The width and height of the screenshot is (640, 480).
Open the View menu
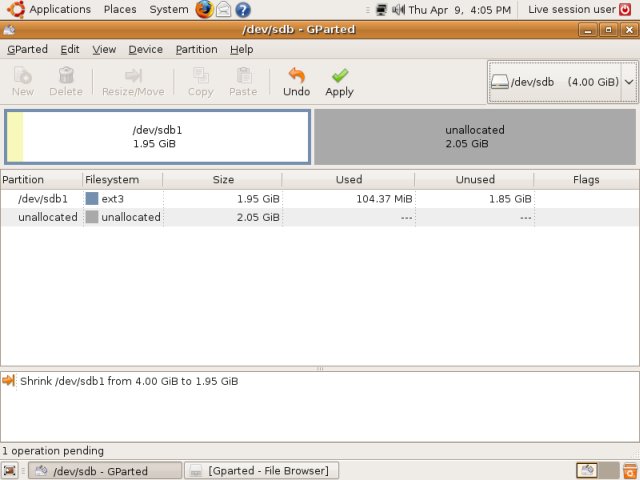(104, 49)
